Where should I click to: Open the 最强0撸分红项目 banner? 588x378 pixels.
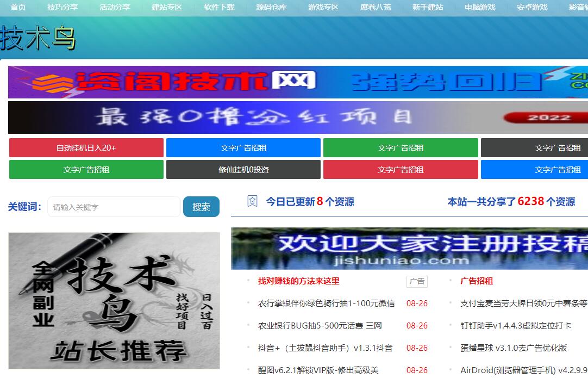pyautogui.click(x=298, y=117)
